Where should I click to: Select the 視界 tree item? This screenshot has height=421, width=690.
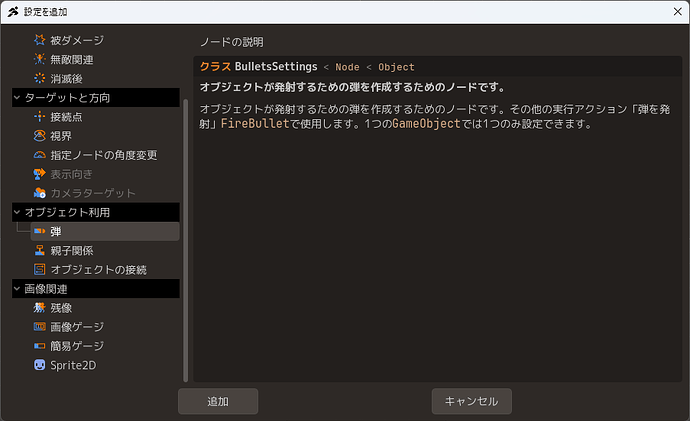click(105, 135)
